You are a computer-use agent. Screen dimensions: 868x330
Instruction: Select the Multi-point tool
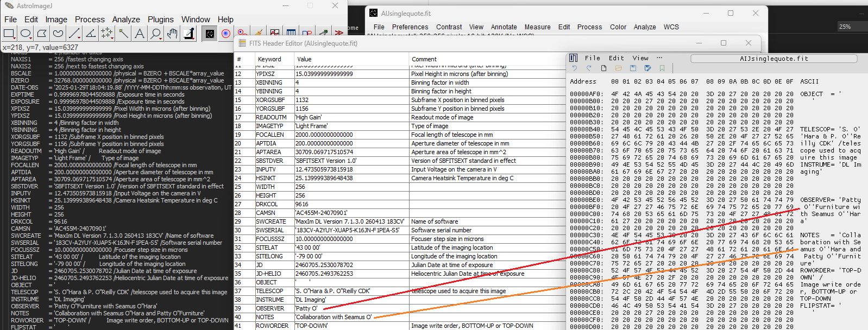pyautogui.click(x=107, y=34)
